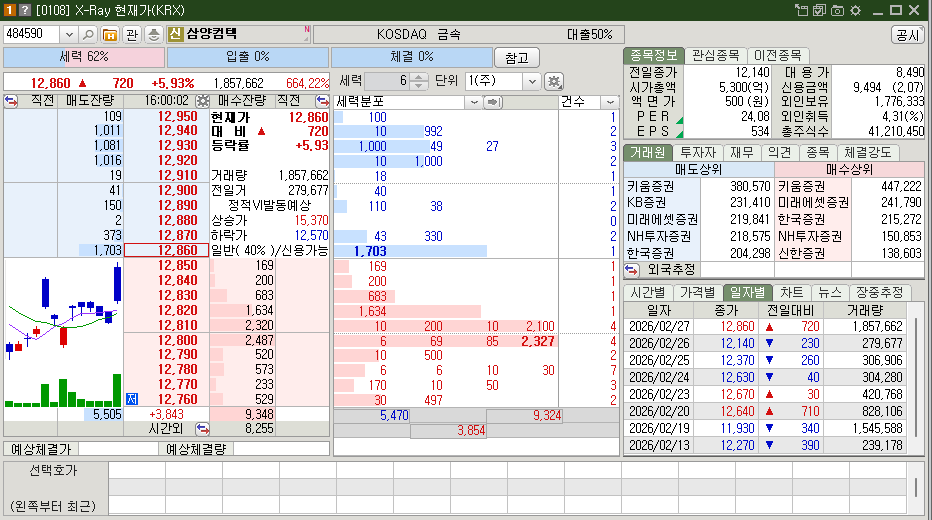Click arrow button next to 세력분포 dropdown
This screenshot has height=520, width=932.
point(493,102)
